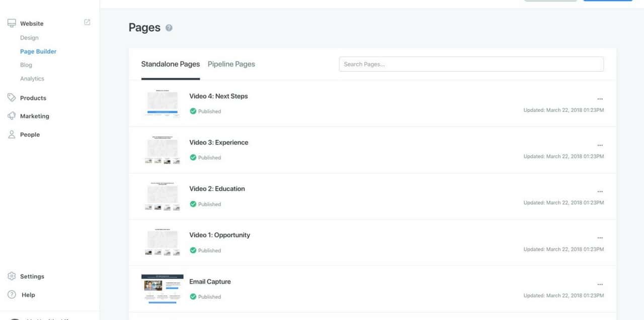Click the Marketing megaphone icon
Viewport: 644px width, 320px height.
[12, 116]
